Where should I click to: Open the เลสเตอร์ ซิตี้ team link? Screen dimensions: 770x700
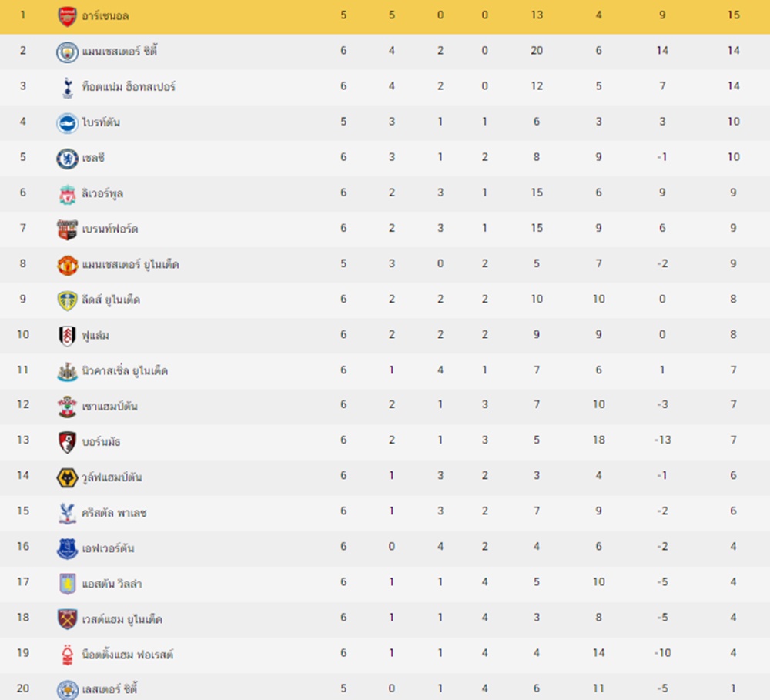[109, 688]
